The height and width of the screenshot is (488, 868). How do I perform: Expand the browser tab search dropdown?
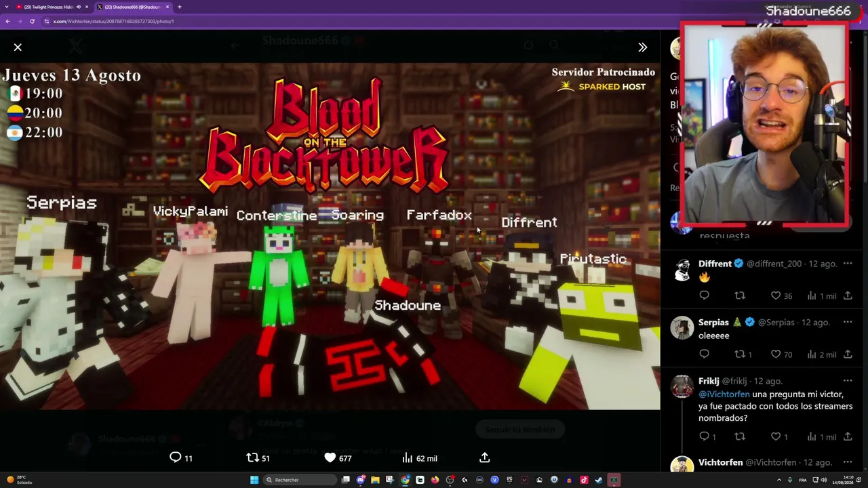pyautogui.click(x=7, y=7)
